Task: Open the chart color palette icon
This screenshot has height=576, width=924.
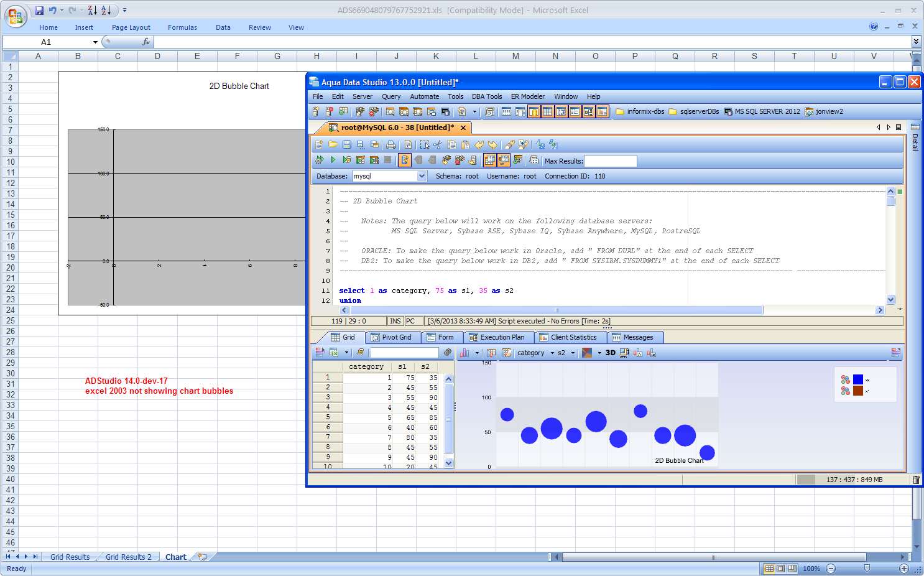Action: (587, 353)
